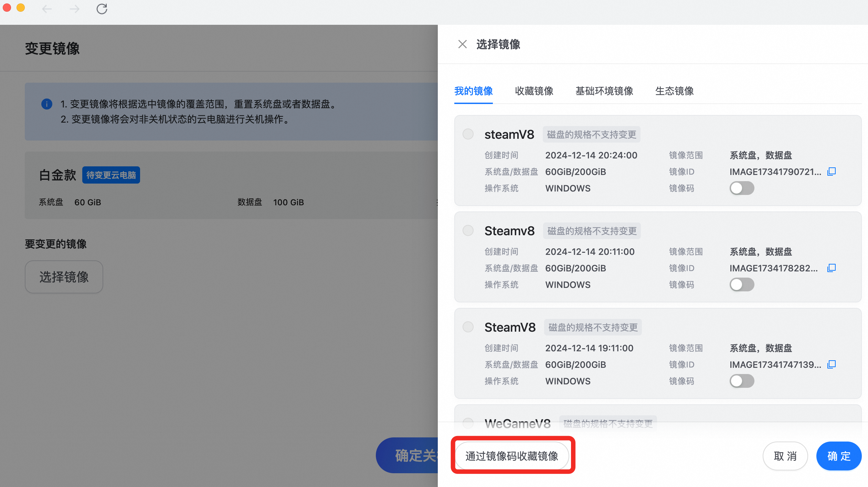Open the 基础环境镜像 tab

604,91
